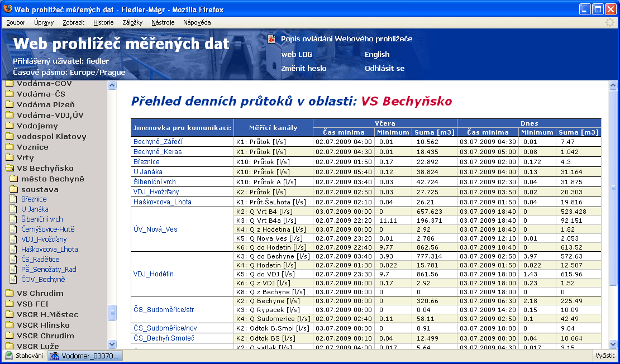620x364 pixels.
Task: Click the Jmenovka pro komunikaci column header
Action: (182, 128)
